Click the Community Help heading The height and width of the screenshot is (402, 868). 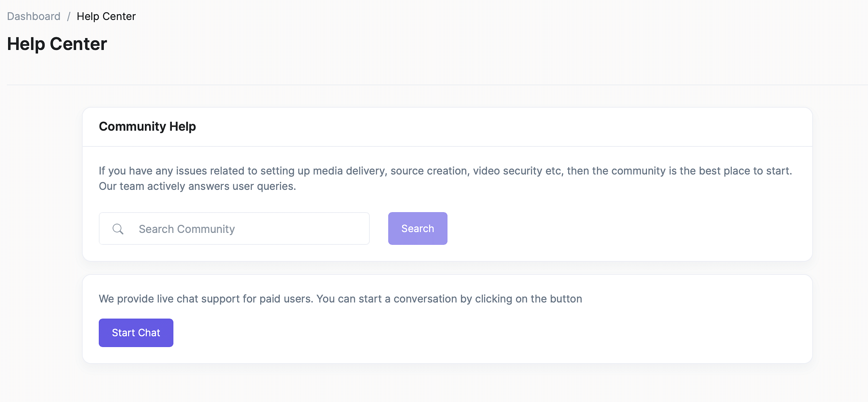(x=147, y=126)
